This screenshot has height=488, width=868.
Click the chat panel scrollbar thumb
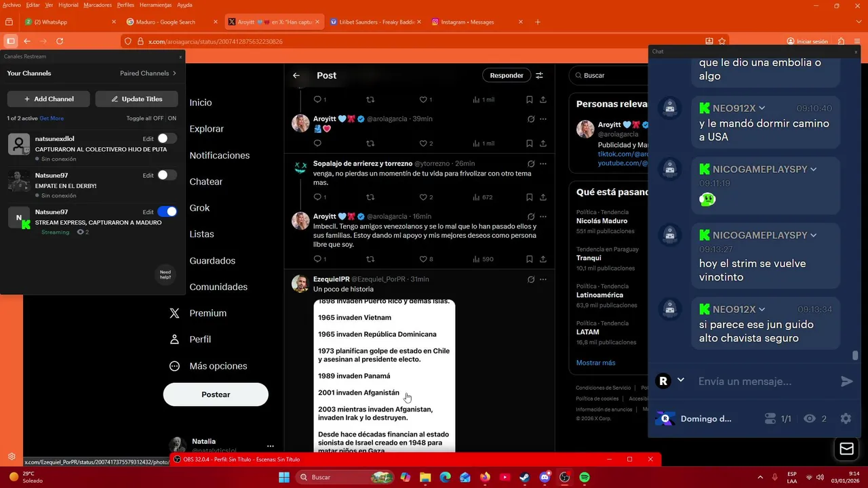pos(855,355)
